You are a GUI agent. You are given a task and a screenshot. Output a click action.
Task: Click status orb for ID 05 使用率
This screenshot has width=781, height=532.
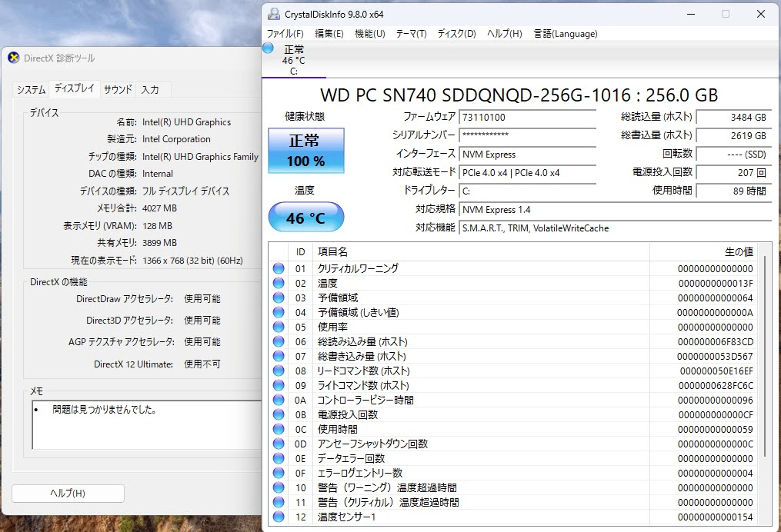click(x=279, y=327)
